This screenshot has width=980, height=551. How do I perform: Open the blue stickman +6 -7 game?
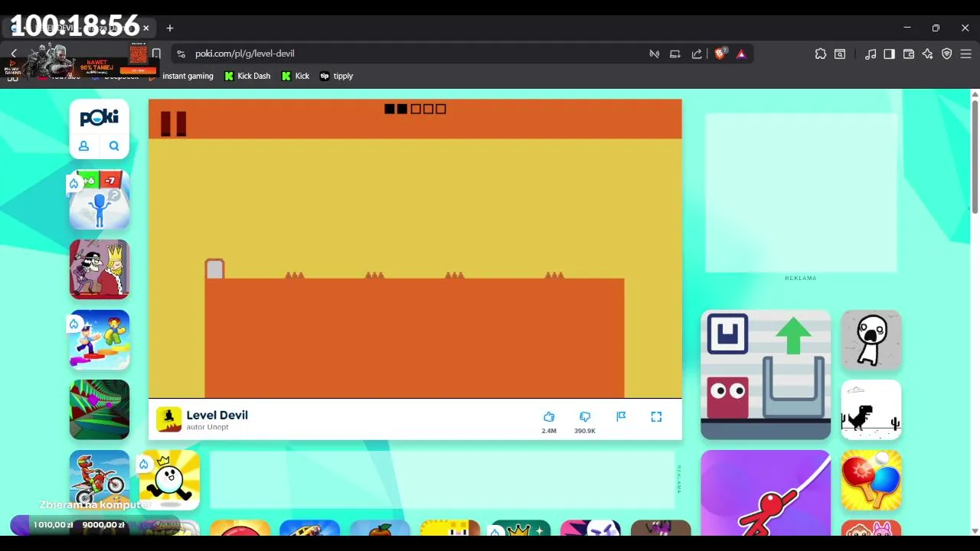100,200
